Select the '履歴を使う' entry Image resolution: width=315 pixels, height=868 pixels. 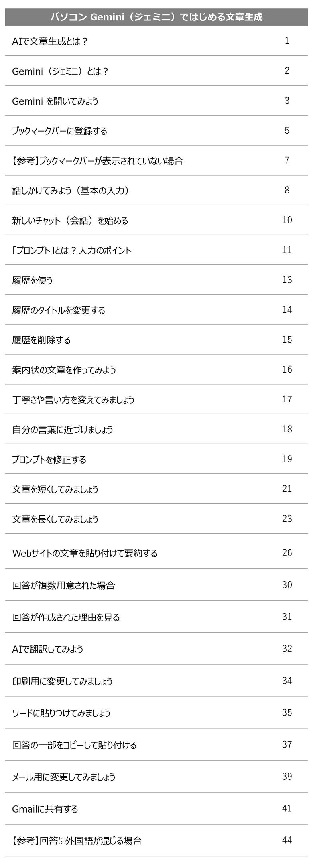click(32, 280)
